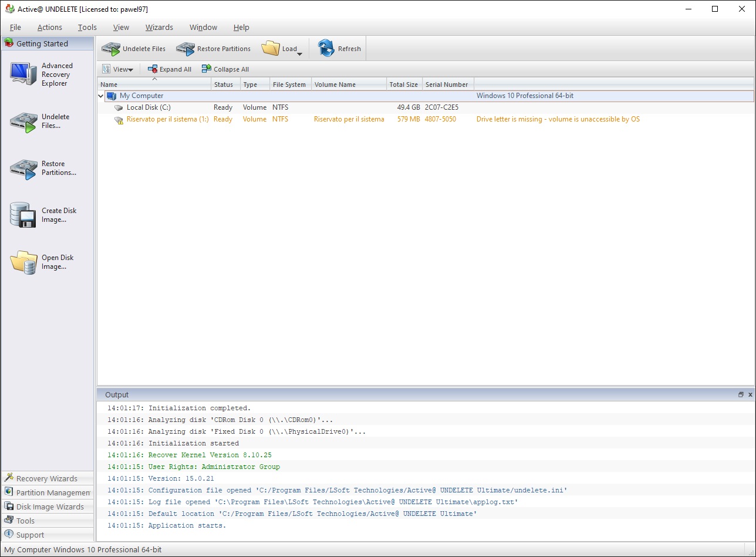The height and width of the screenshot is (557, 756).
Task: Sort by Status column header
Action: 226,85
